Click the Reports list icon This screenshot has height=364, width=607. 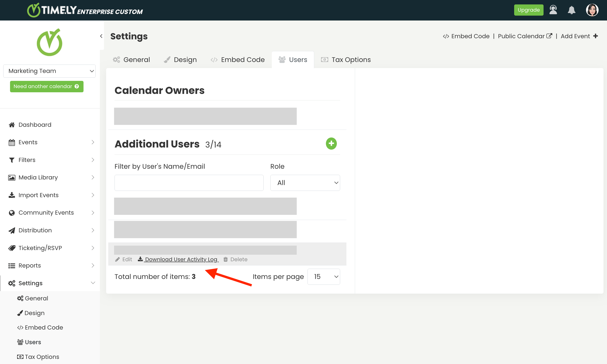tap(11, 266)
